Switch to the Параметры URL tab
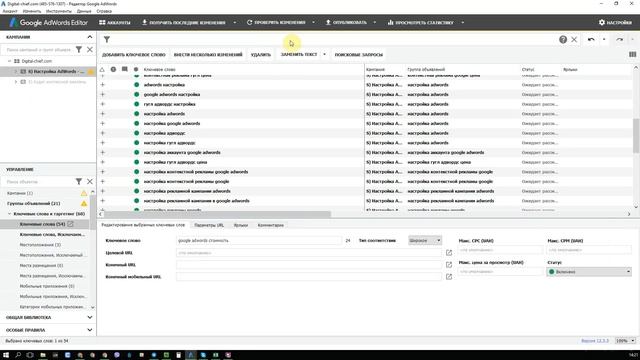 tap(209, 225)
